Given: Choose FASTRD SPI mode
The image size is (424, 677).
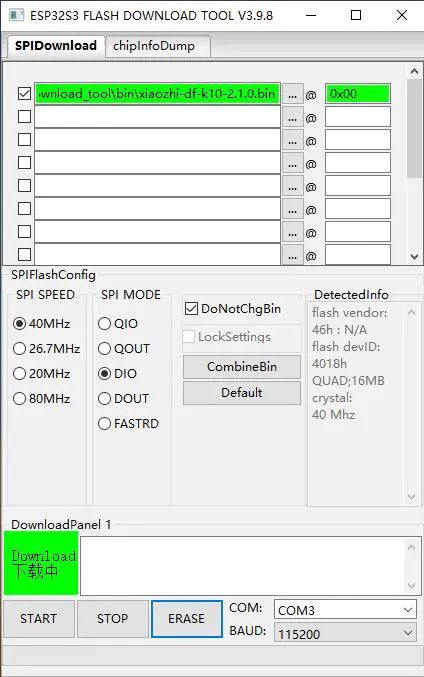Looking at the screenshot, I should point(129,424).
